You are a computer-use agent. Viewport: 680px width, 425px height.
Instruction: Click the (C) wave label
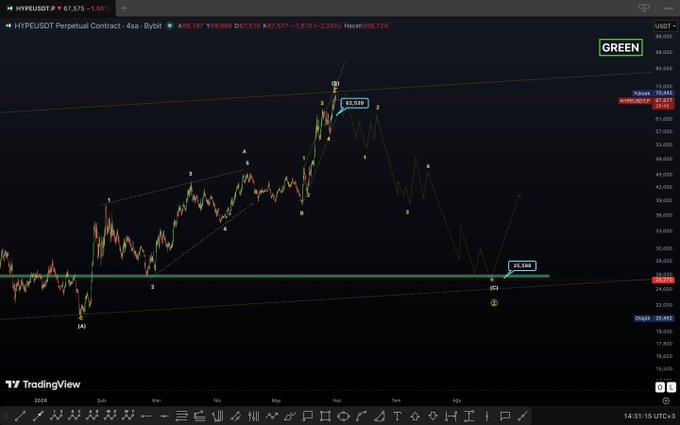tap(494, 288)
